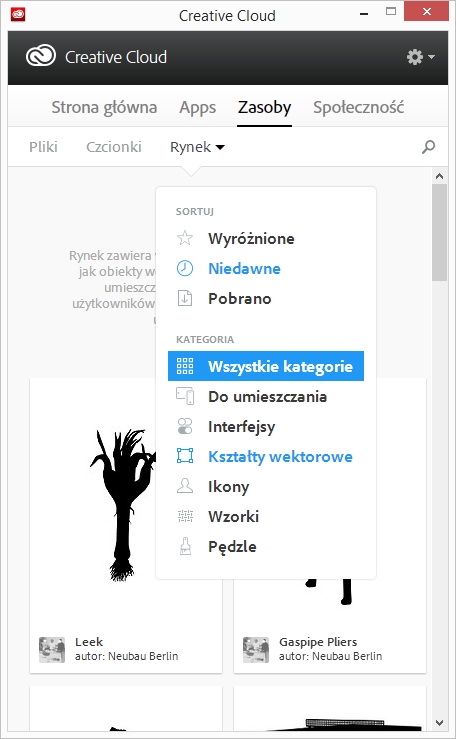
Task: Click the Adobe app icon in title bar
Action: [18, 15]
